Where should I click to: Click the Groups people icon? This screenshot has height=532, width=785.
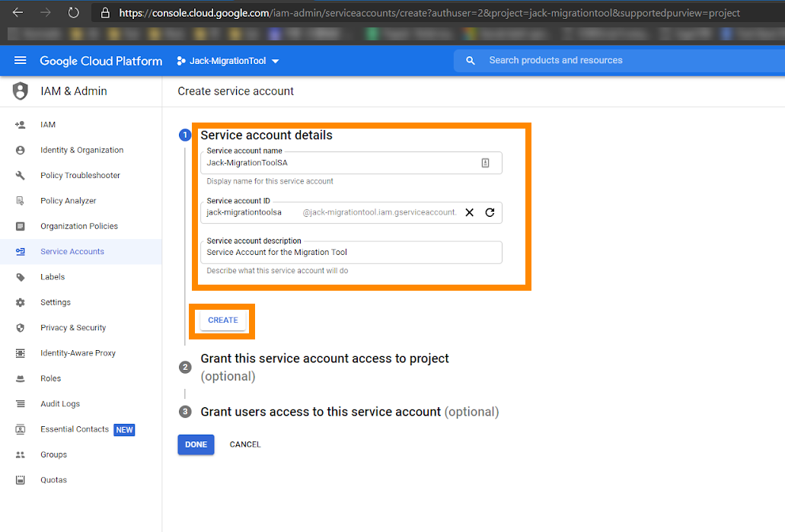[x=20, y=454]
